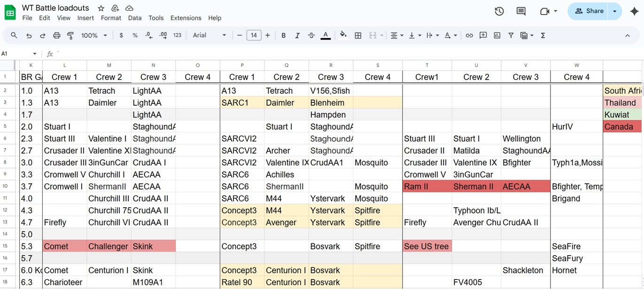
Task: Open version history
Action: click(499, 11)
